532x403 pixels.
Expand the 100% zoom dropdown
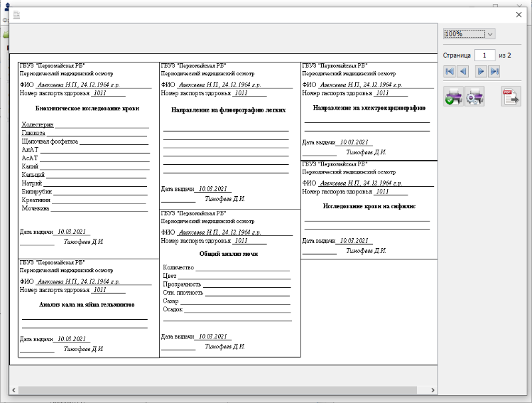click(490, 33)
